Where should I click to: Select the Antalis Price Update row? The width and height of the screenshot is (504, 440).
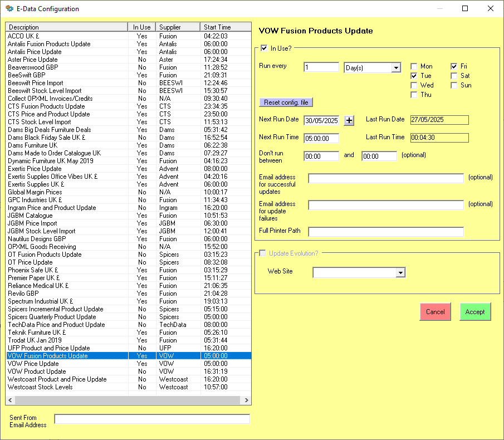(x=129, y=52)
